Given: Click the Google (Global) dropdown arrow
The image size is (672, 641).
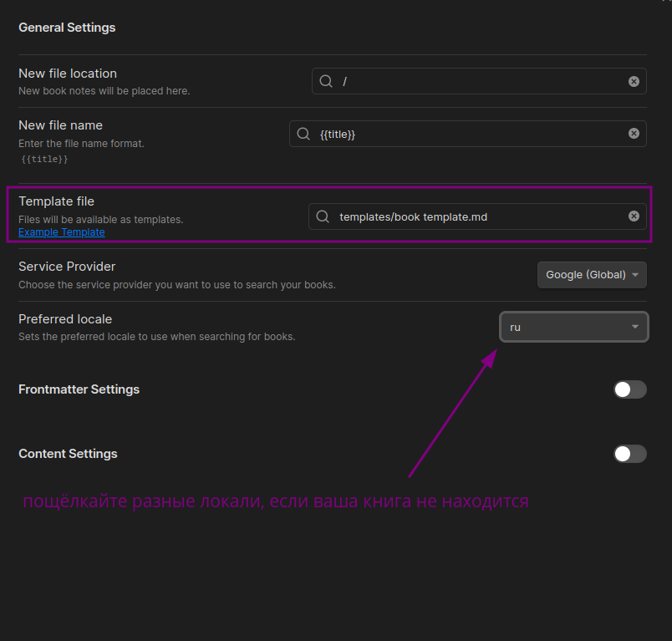Looking at the screenshot, I should click(x=635, y=275).
